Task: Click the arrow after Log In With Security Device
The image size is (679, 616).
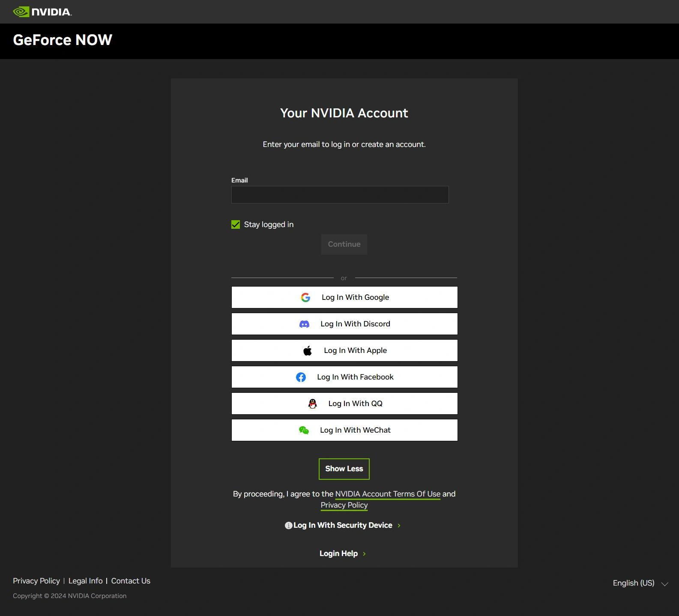Action: click(x=399, y=526)
